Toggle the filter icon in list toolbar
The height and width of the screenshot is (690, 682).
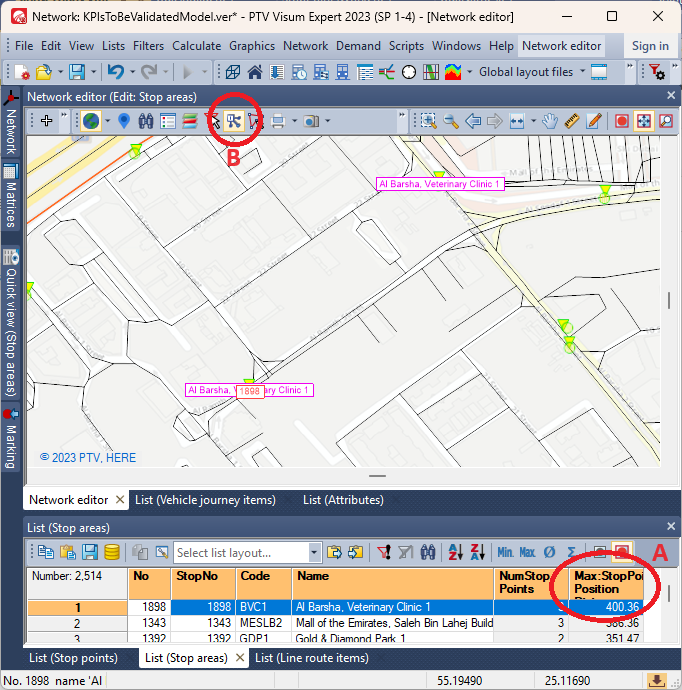click(x=383, y=552)
